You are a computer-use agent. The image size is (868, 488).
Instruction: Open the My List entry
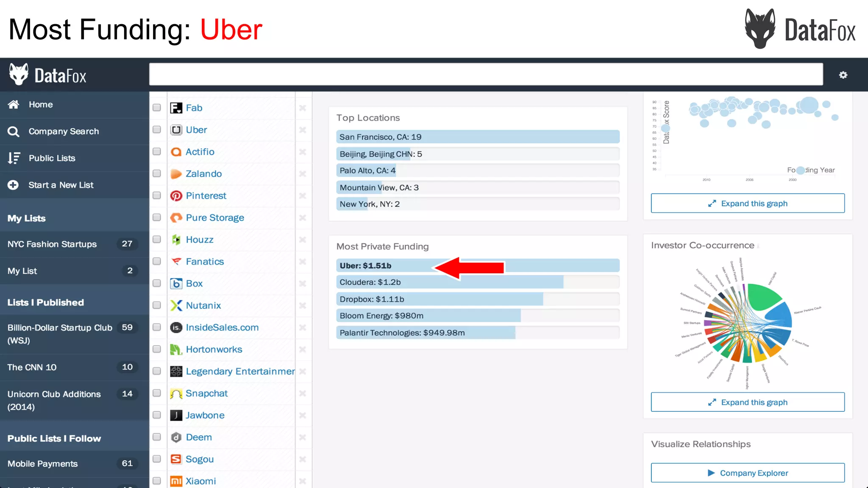74,271
